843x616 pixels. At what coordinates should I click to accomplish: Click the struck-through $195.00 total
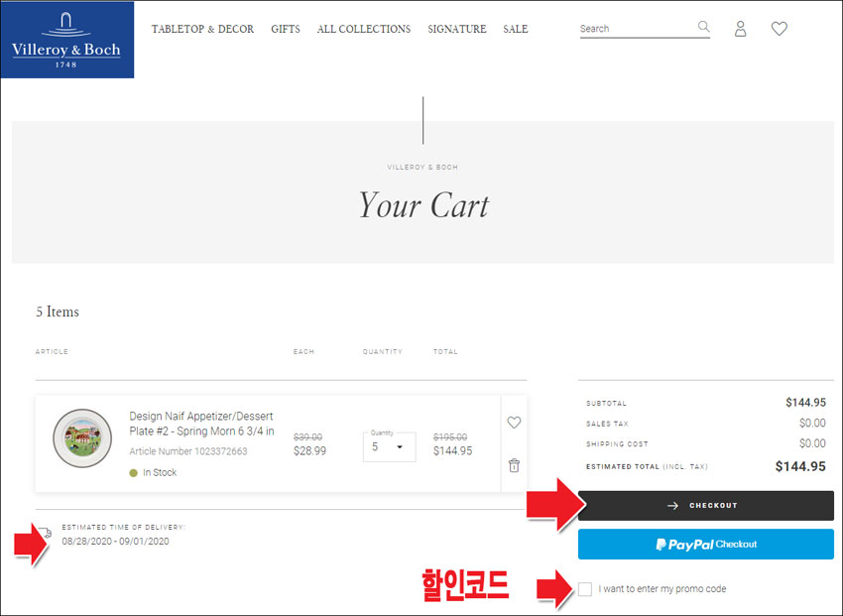[x=450, y=437]
